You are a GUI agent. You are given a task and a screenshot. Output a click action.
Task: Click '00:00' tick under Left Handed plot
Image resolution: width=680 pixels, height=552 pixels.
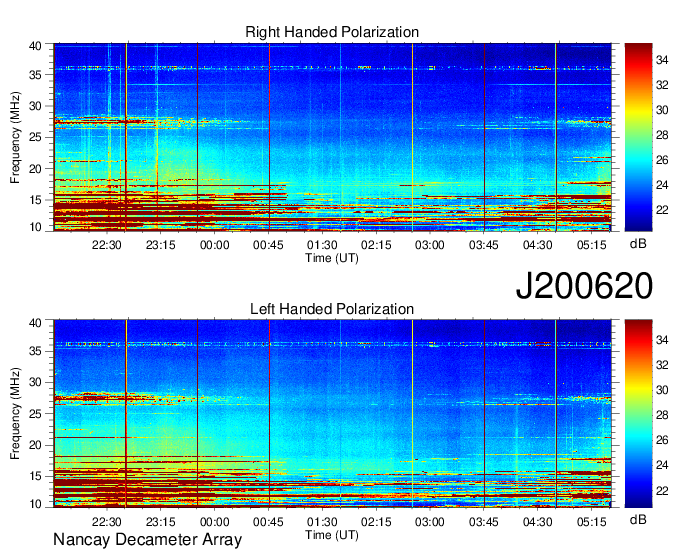(x=214, y=522)
